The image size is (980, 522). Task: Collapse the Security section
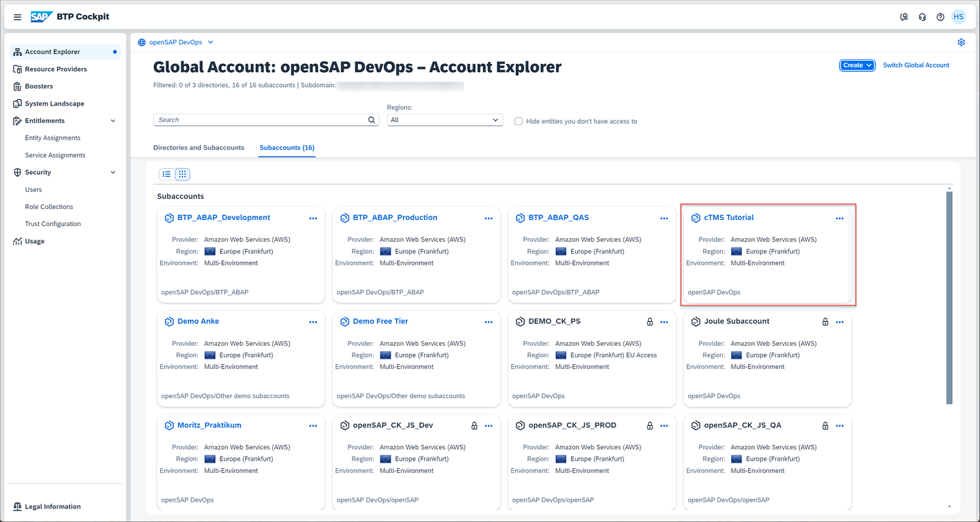[x=113, y=173]
